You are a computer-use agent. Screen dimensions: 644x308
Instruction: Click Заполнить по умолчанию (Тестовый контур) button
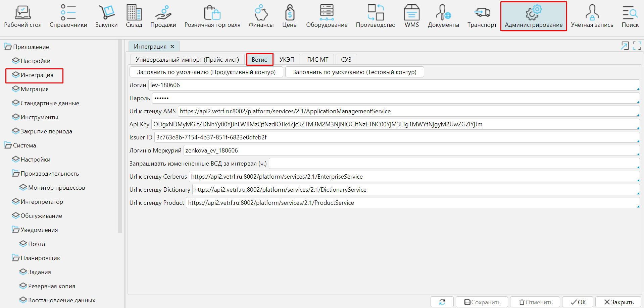(354, 72)
